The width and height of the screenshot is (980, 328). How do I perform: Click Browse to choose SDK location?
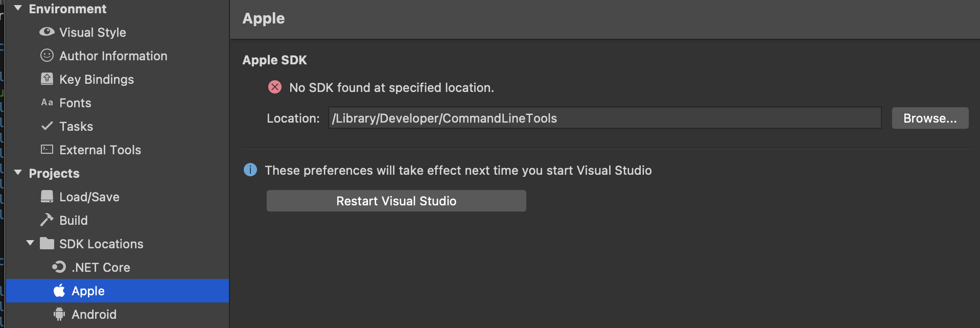pyautogui.click(x=930, y=118)
